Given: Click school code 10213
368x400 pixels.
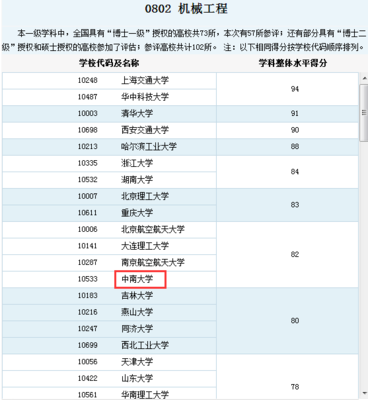Looking at the screenshot, I should (x=88, y=147).
